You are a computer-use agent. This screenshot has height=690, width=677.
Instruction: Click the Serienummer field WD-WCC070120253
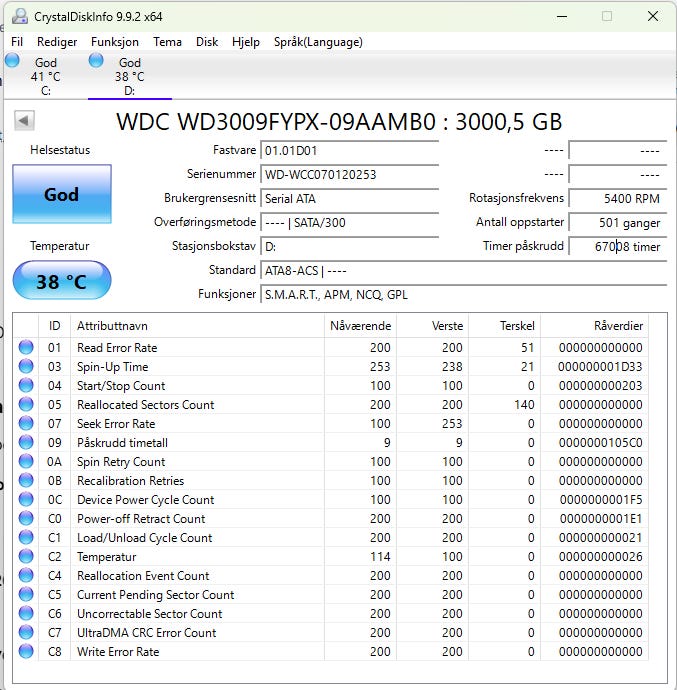[x=350, y=174]
